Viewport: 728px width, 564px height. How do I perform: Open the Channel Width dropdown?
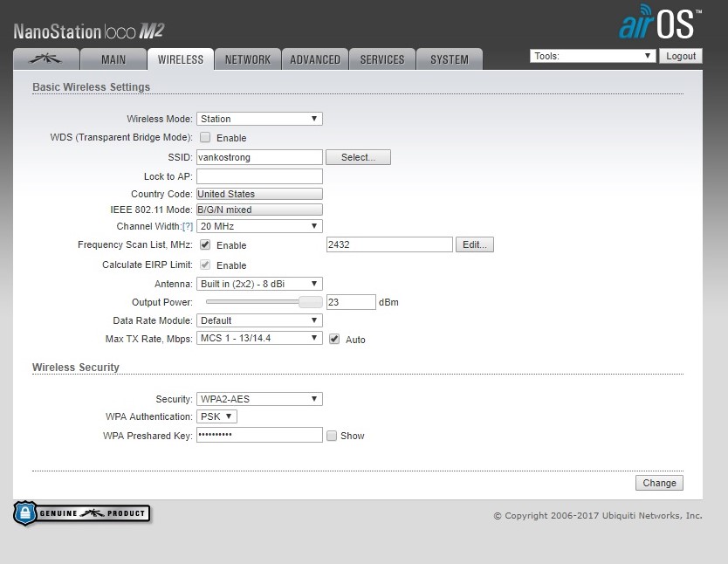[259, 226]
